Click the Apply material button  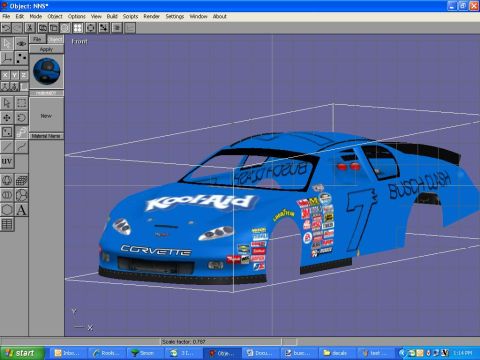46,49
